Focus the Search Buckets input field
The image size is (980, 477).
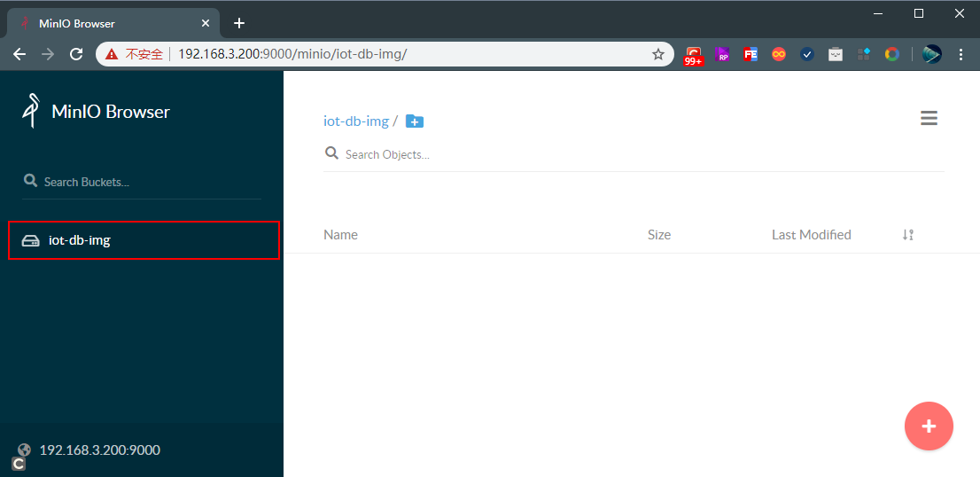click(x=142, y=182)
